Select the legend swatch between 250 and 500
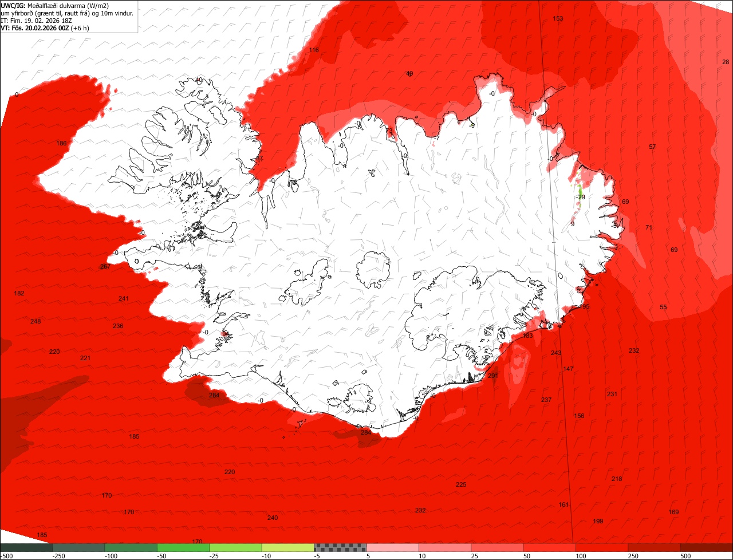Image resolution: width=733 pixels, height=560 pixels. click(654, 547)
